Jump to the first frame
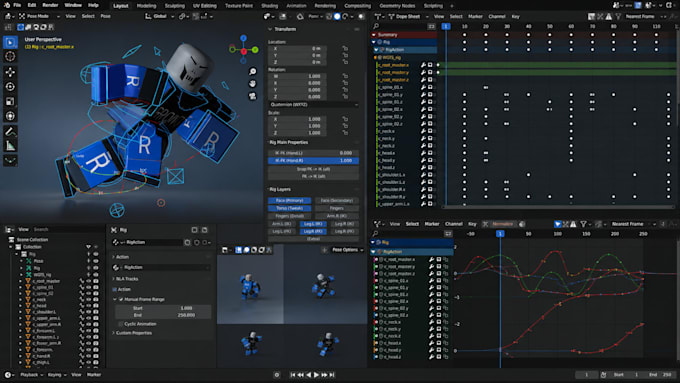Viewport: 680px width, 383px height. click(x=293, y=375)
